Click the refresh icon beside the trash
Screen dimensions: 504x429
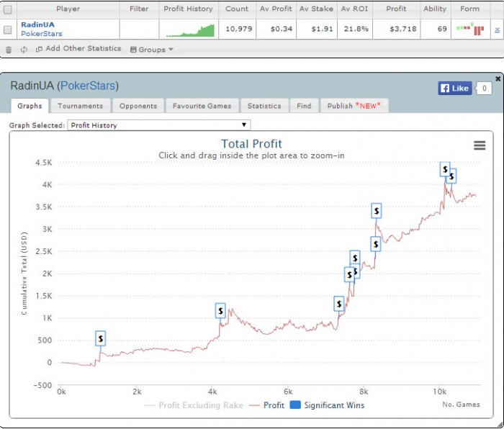(24, 50)
